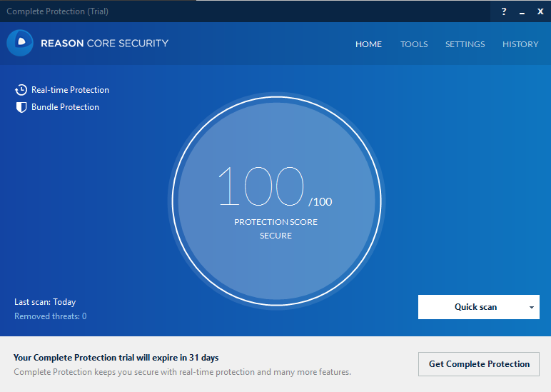Click the Real-time Protection clock icon

point(21,90)
